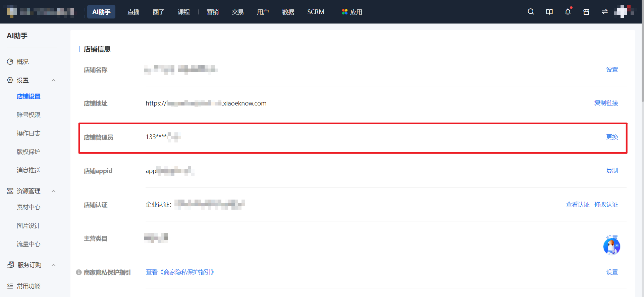This screenshot has width=644, height=297.
Task: Open the search icon in top bar
Action: coord(531,12)
